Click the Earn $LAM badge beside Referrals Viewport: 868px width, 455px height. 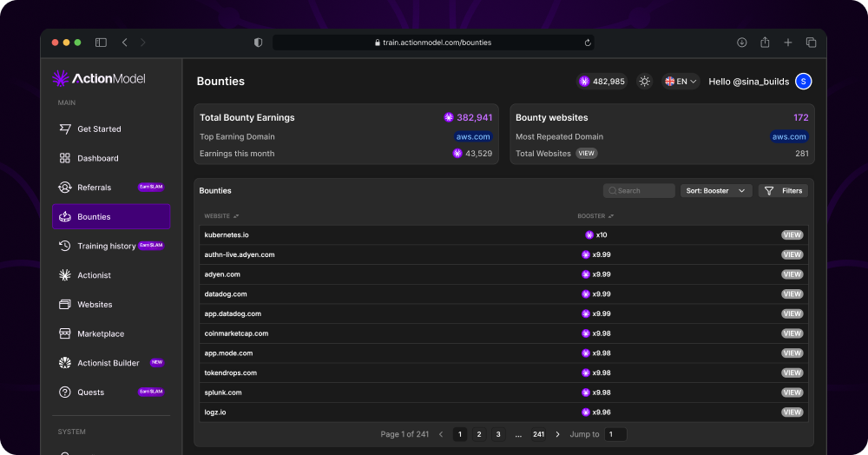(x=151, y=187)
